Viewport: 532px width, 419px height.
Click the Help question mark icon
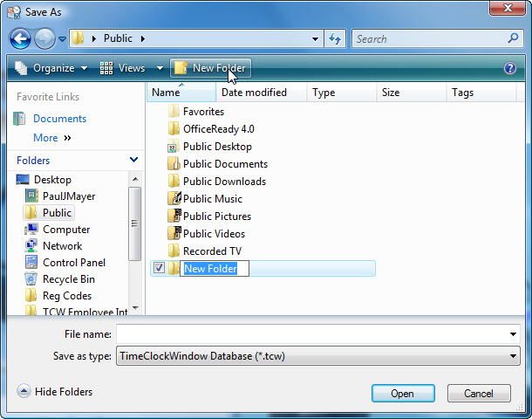510,68
